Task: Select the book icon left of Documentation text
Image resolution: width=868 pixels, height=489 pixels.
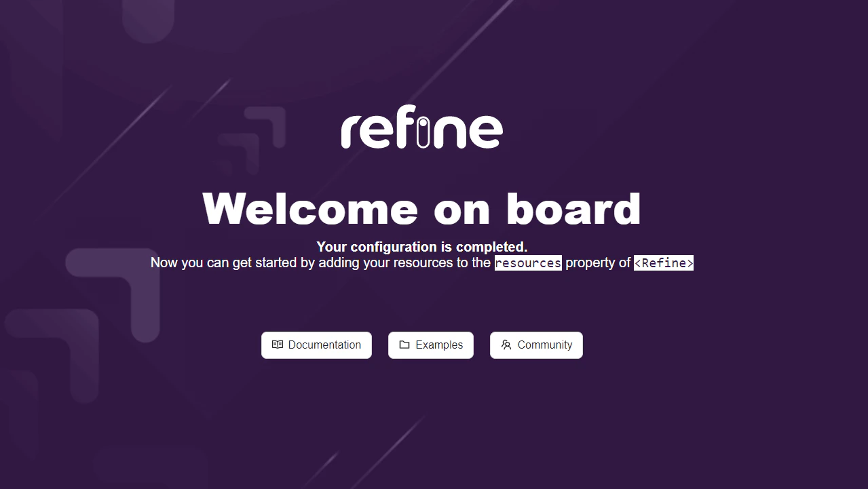Action: (278, 345)
